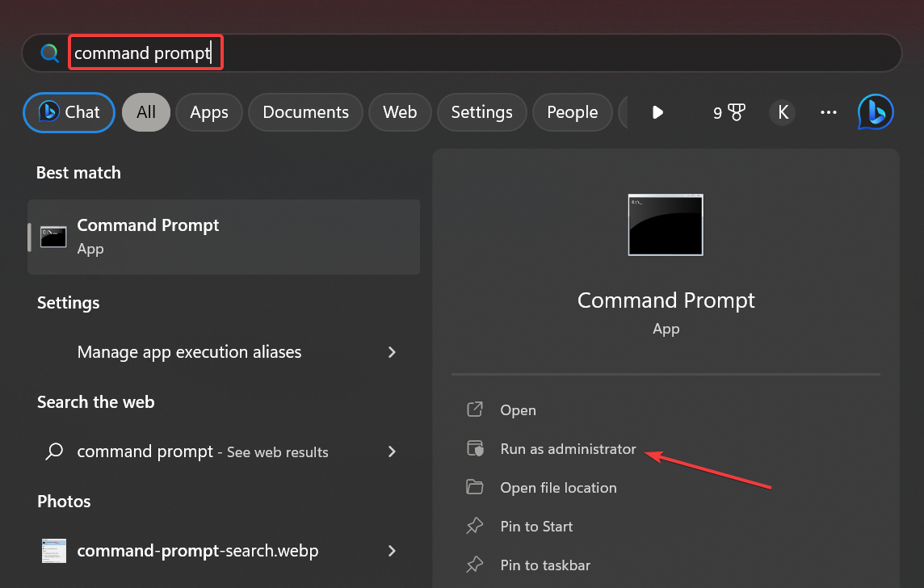924x588 pixels.
Task: Switch to the Web filter tab
Action: click(x=400, y=112)
